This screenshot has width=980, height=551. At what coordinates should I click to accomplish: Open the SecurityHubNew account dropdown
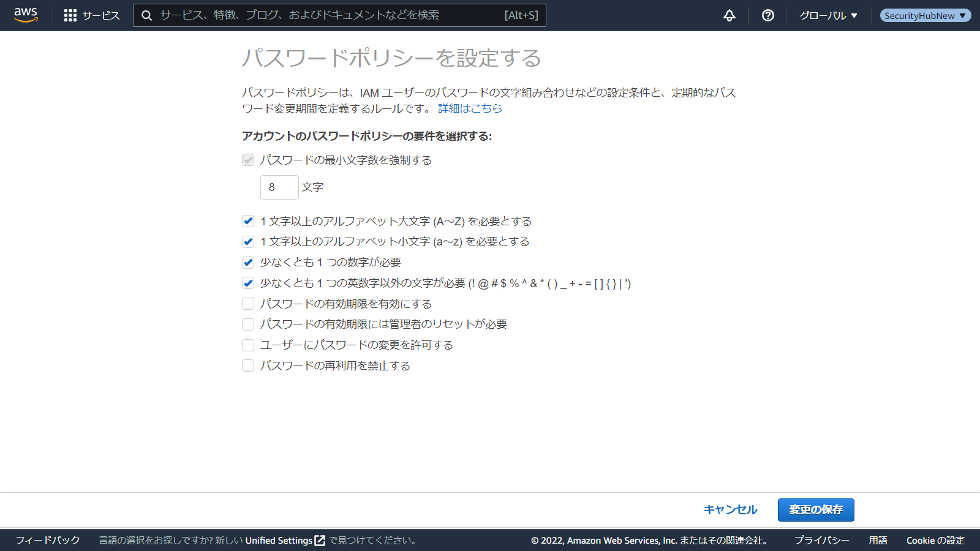pyautogui.click(x=925, y=15)
